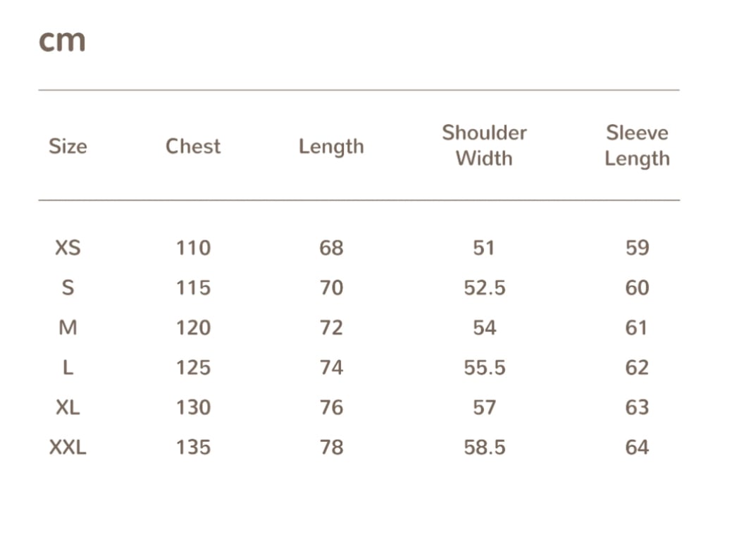
Task: Click shoulder width 55.5 in L row
Action: (x=484, y=368)
